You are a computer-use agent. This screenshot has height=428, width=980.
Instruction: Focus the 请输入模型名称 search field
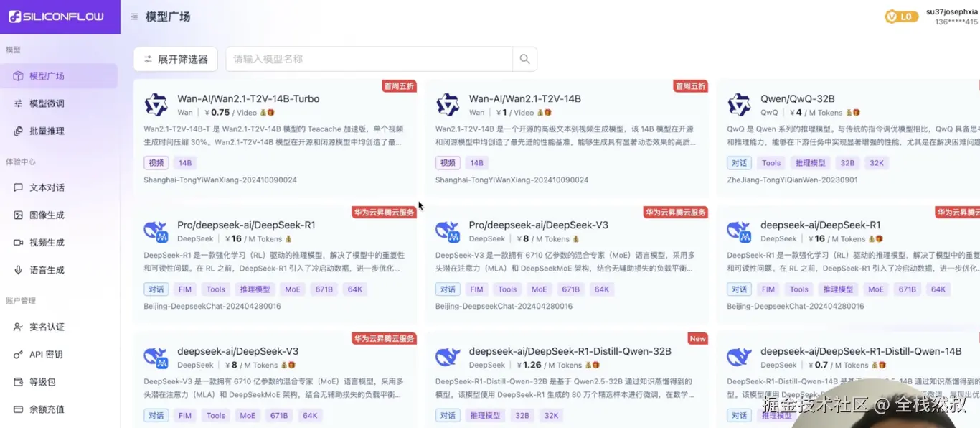[369, 59]
